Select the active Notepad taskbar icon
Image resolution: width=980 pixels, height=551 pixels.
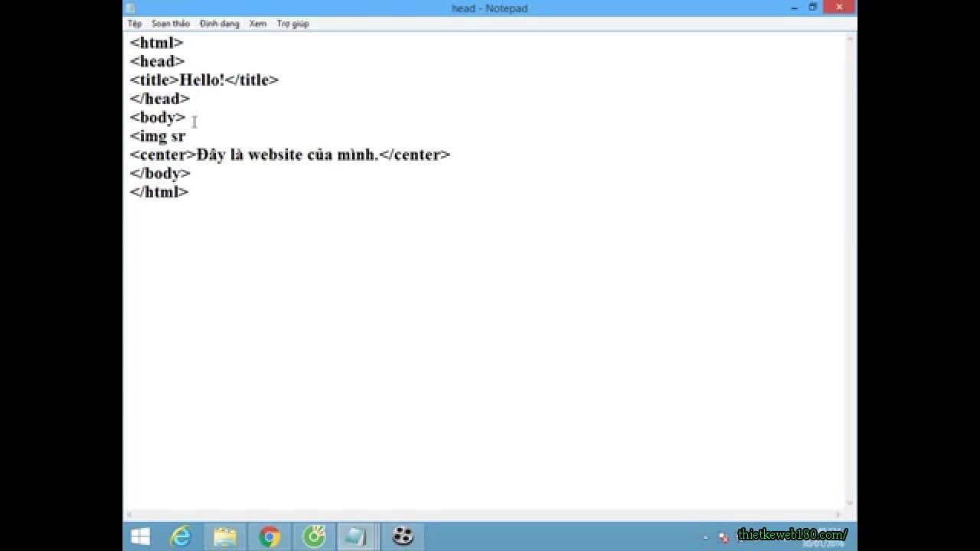click(356, 537)
